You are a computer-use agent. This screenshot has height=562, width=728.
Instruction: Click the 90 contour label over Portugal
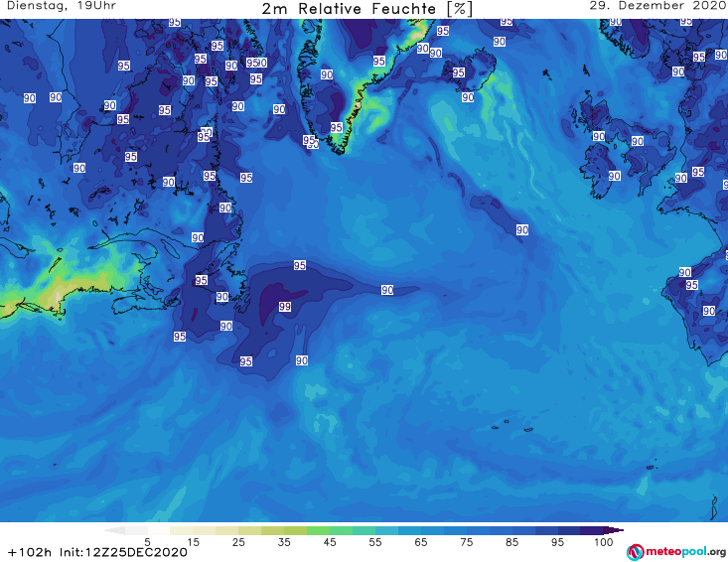click(708, 311)
